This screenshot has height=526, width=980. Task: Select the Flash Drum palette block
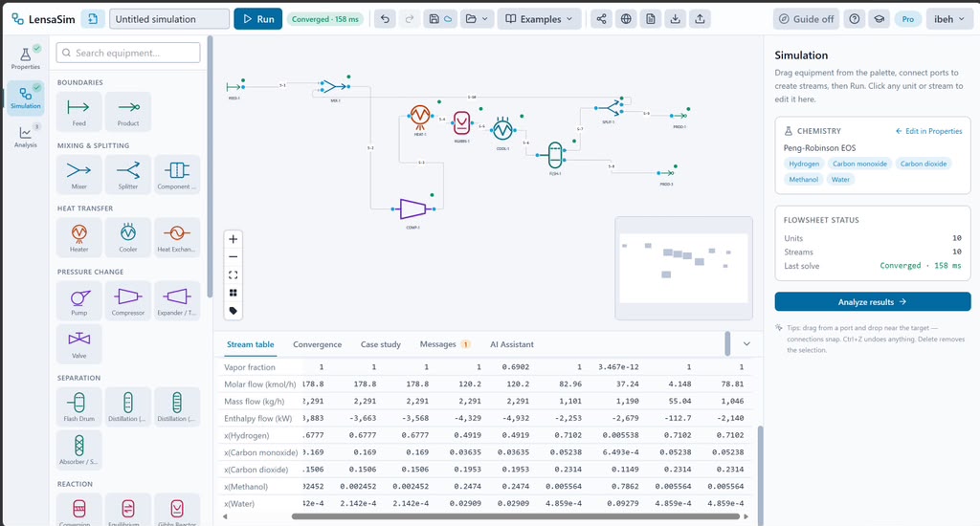pyautogui.click(x=78, y=406)
